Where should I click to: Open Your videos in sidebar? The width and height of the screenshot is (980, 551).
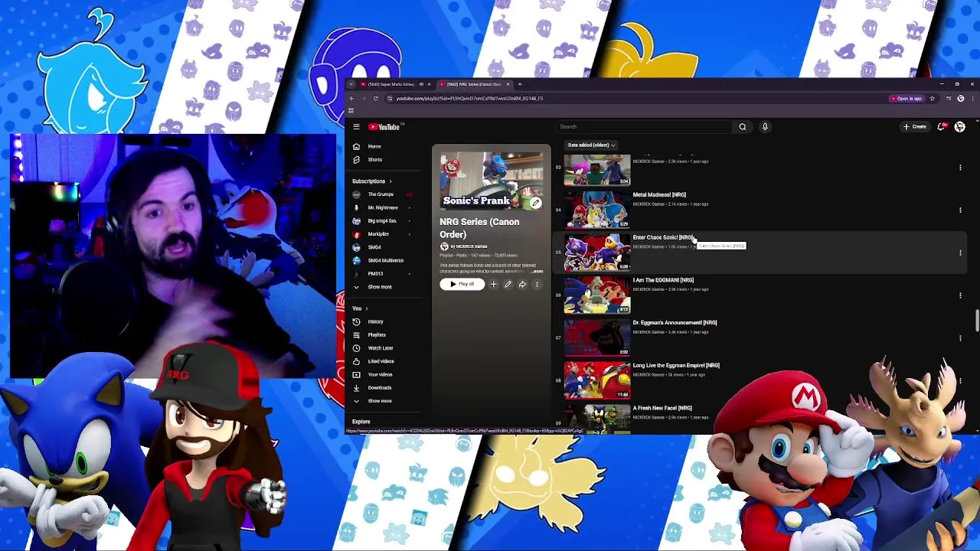click(x=380, y=375)
